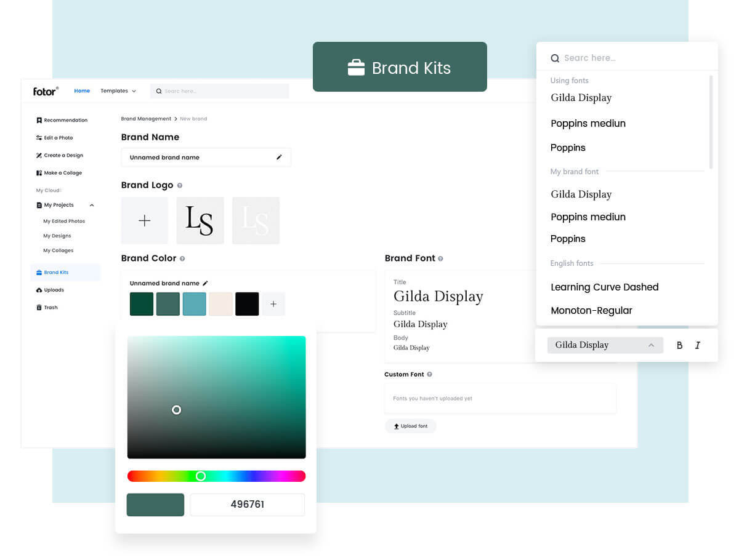Click the main search field in the top bar
The height and width of the screenshot is (560, 739).
tap(219, 91)
